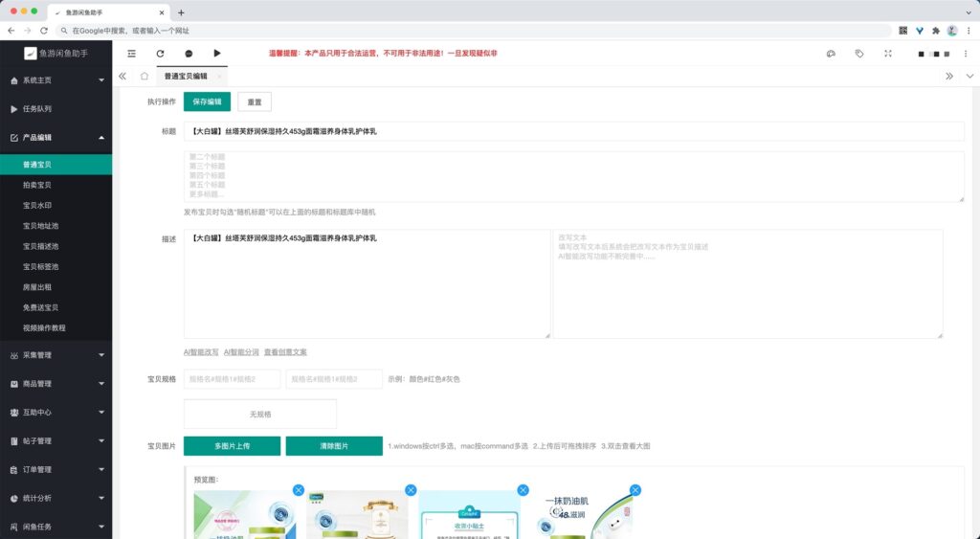Click the 多图片上传 button
980x539 pixels.
pos(232,446)
